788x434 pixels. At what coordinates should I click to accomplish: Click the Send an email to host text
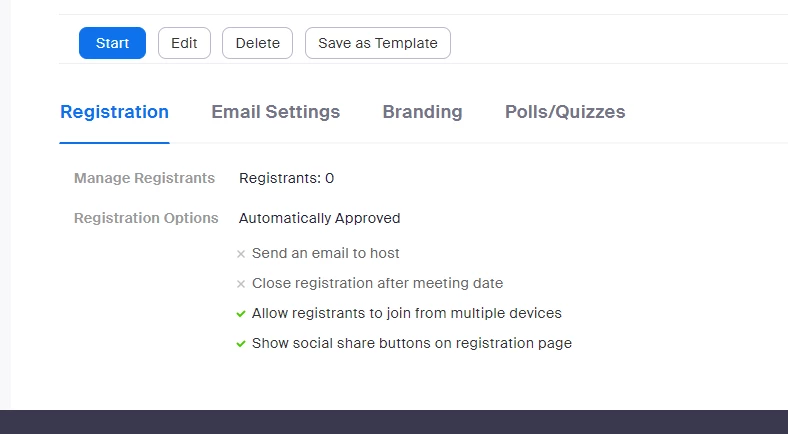pos(326,253)
